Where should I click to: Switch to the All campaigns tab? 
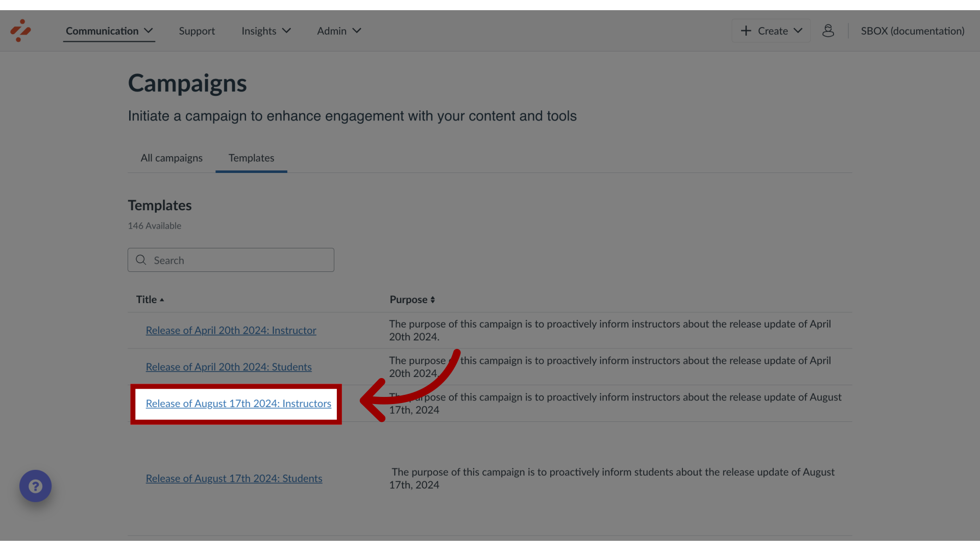point(171,158)
